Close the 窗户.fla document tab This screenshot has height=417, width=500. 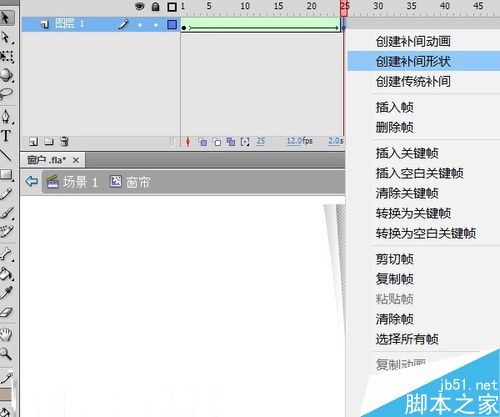coord(76,160)
